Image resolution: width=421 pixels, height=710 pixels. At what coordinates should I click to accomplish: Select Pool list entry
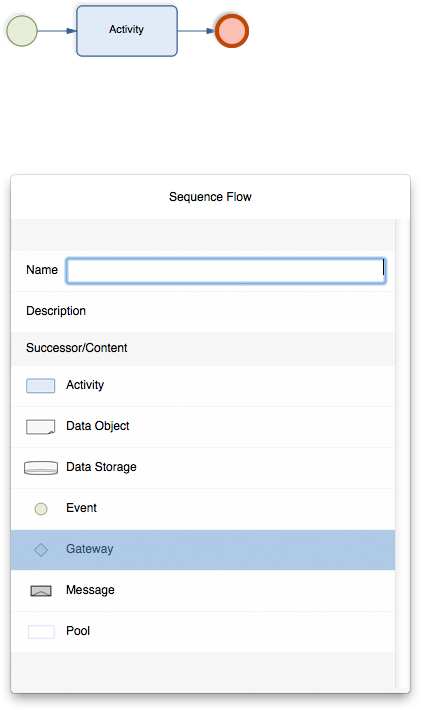(x=203, y=632)
